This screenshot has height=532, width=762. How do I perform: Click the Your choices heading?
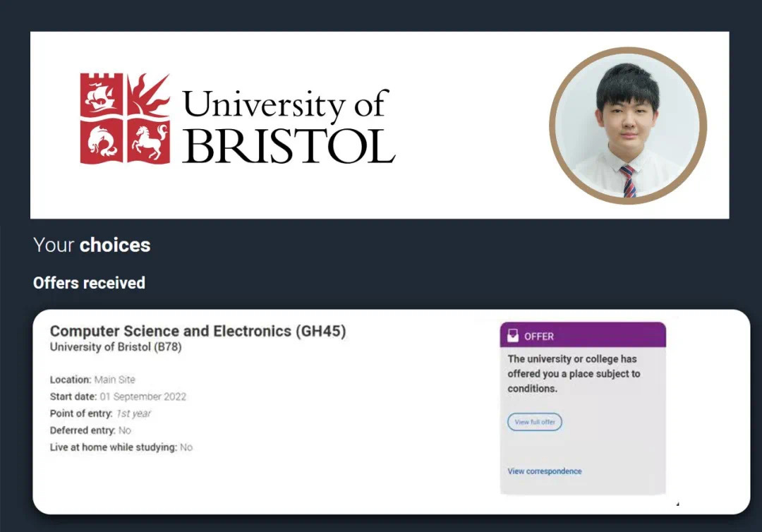click(92, 245)
